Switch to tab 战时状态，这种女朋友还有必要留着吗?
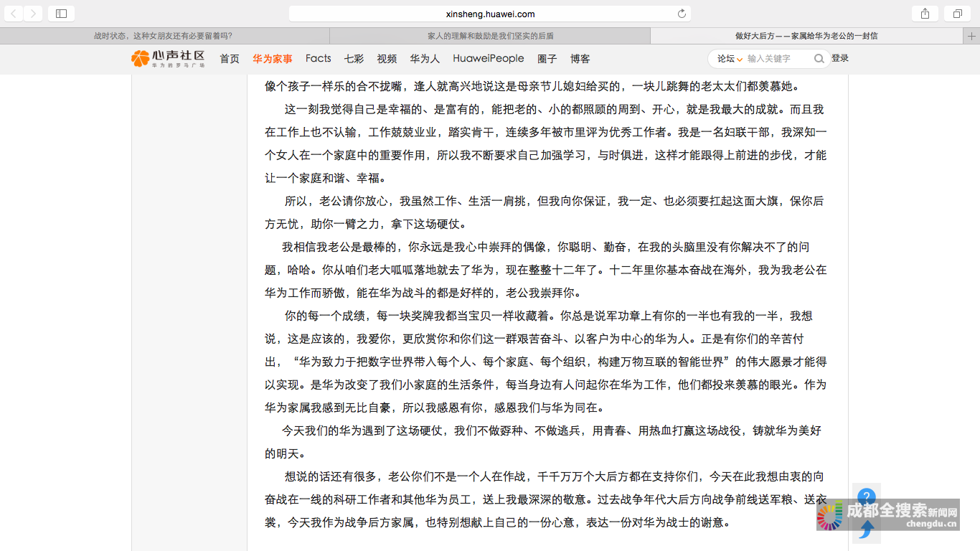 (x=164, y=36)
